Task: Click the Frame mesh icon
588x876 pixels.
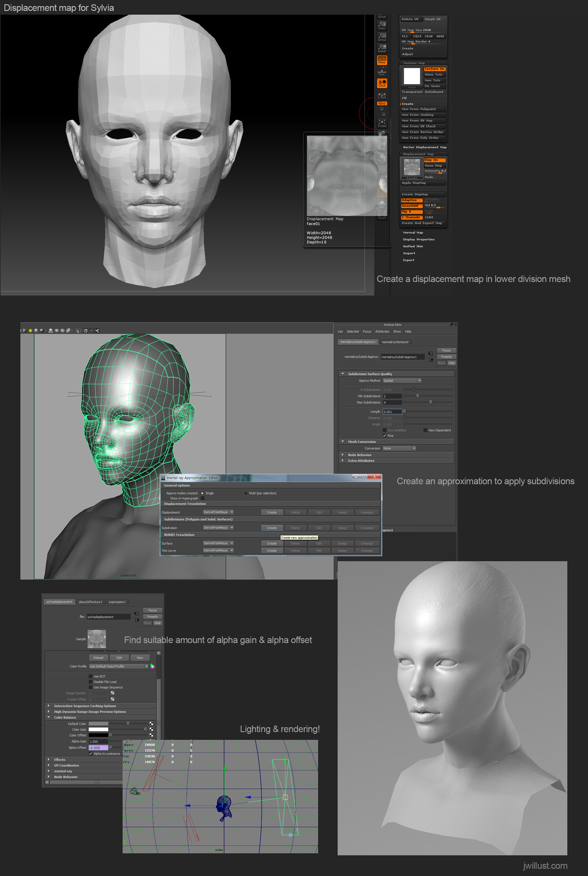Action: tap(382, 123)
